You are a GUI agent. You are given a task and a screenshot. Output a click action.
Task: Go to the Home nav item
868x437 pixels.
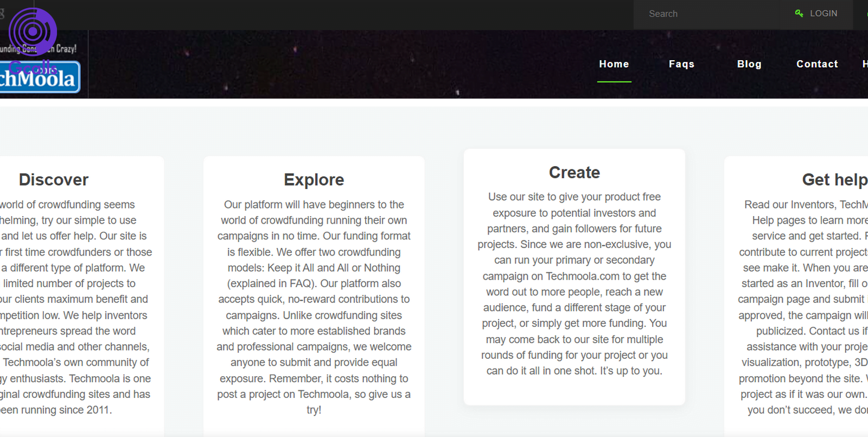coord(614,64)
